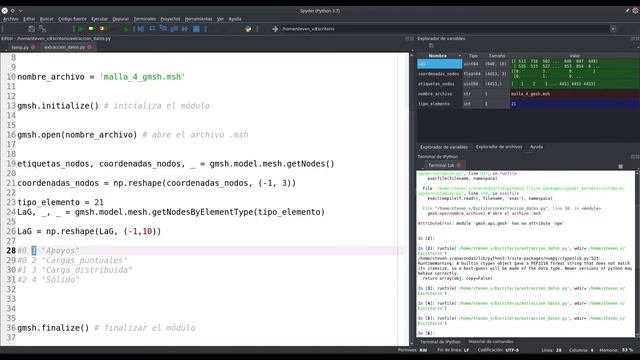The width and height of the screenshot is (640, 360).
Task: Select the Terminal de IPython bottom tab
Action: (440, 342)
